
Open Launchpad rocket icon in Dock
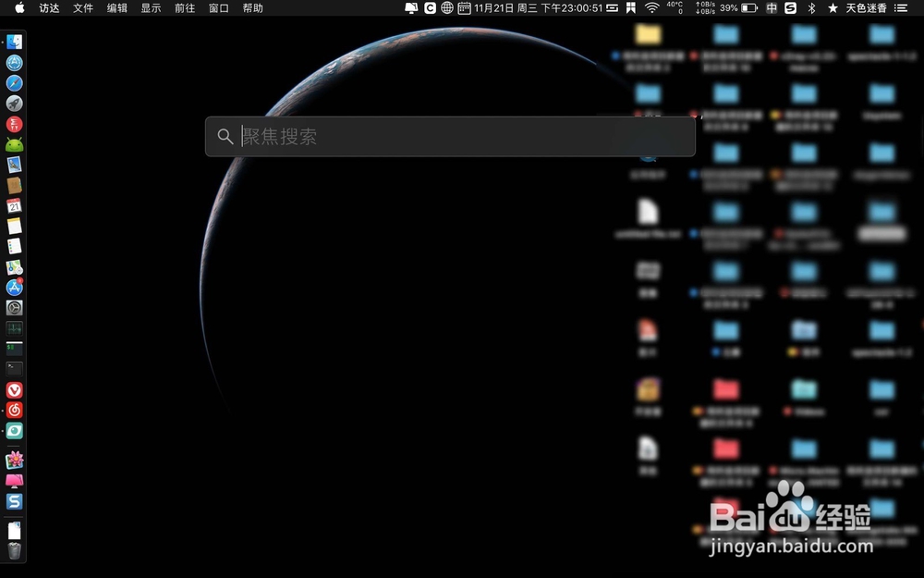tap(14, 104)
